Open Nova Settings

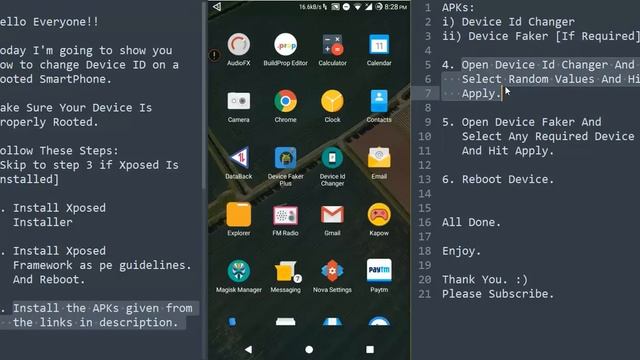click(332, 276)
